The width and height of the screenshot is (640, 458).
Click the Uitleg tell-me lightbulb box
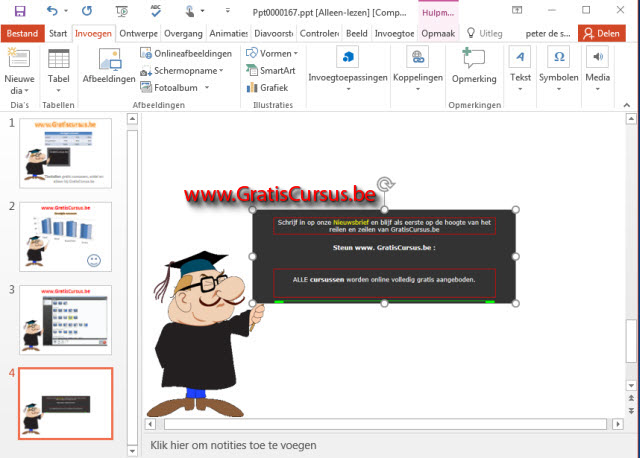pos(485,33)
